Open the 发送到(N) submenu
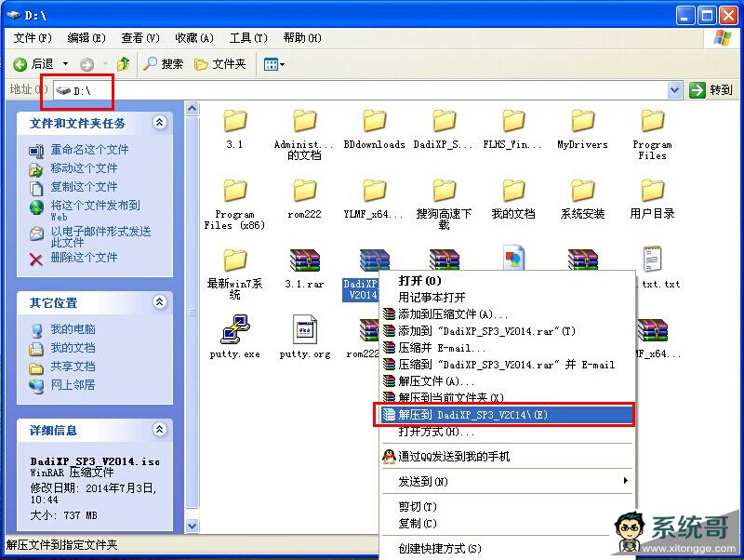 click(508, 482)
